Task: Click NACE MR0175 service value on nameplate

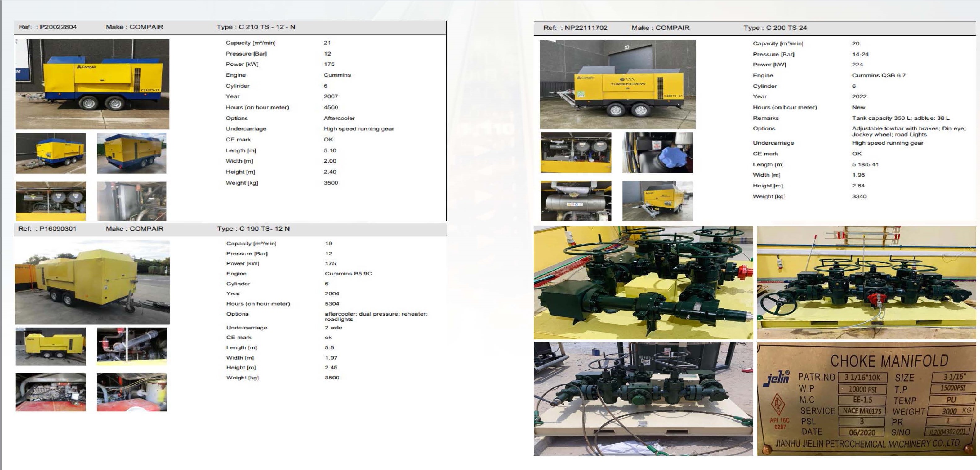Action: point(862,411)
